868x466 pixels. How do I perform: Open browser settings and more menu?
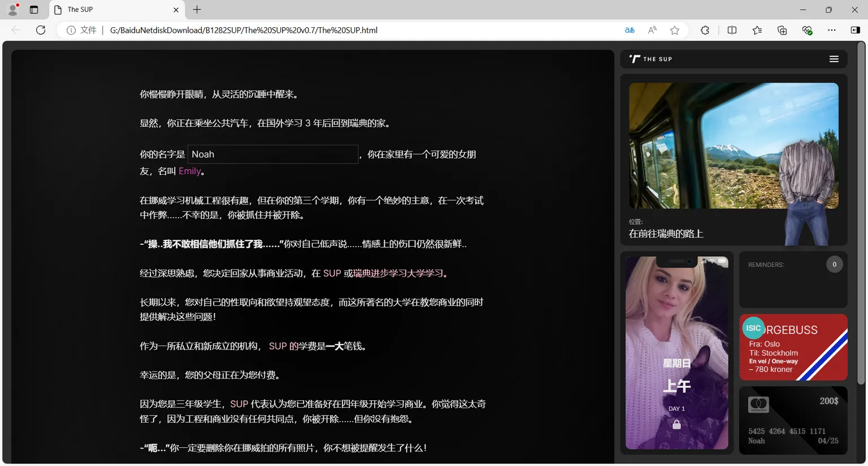tap(831, 31)
